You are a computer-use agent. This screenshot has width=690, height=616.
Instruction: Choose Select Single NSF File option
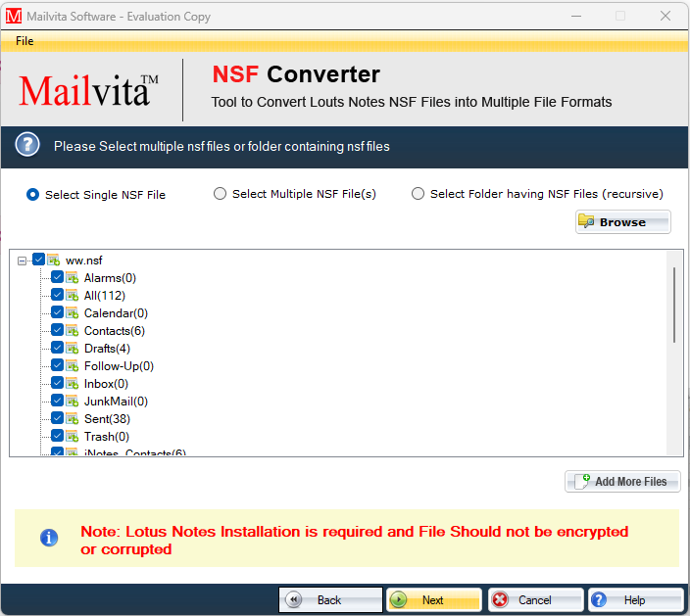pyautogui.click(x=32, y=194)
